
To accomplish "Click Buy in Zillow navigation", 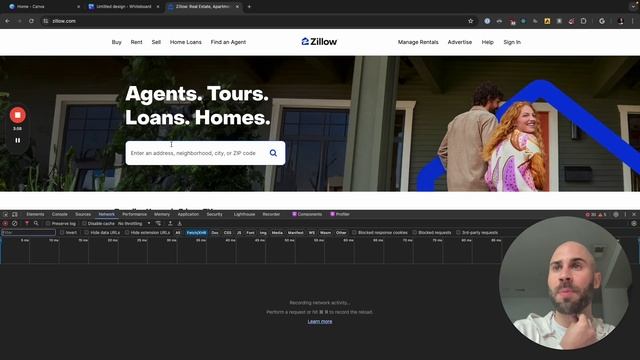I will 117,42.
